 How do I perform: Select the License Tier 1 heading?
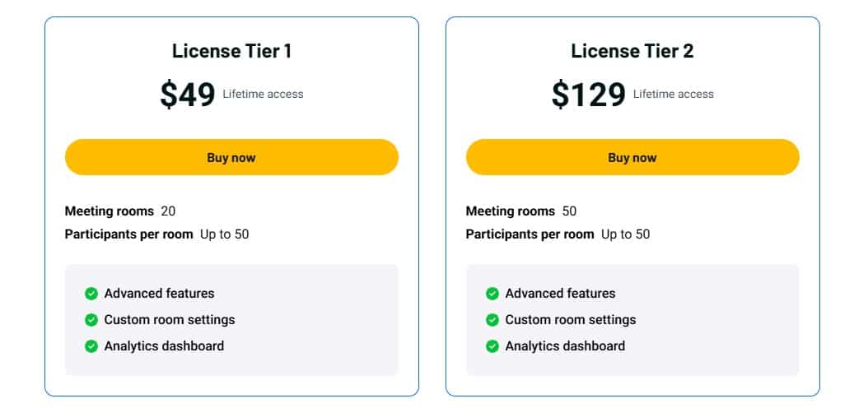coord(231,51)
